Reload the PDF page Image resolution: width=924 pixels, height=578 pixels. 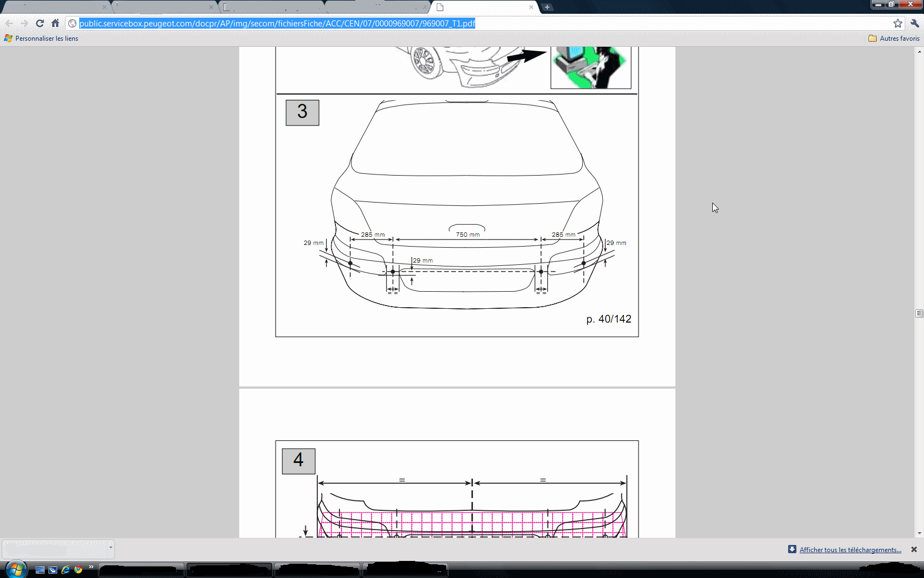point(40,23)
